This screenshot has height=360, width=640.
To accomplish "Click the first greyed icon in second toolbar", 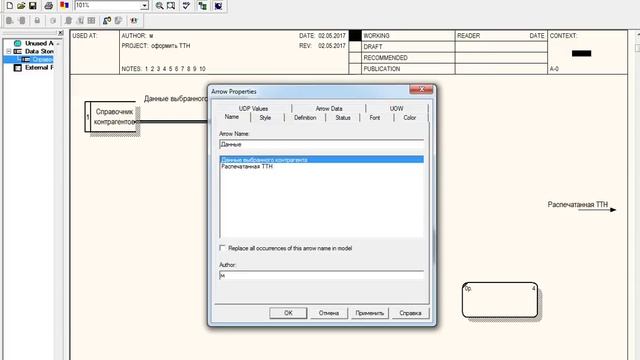I will (x=10, y=20).
